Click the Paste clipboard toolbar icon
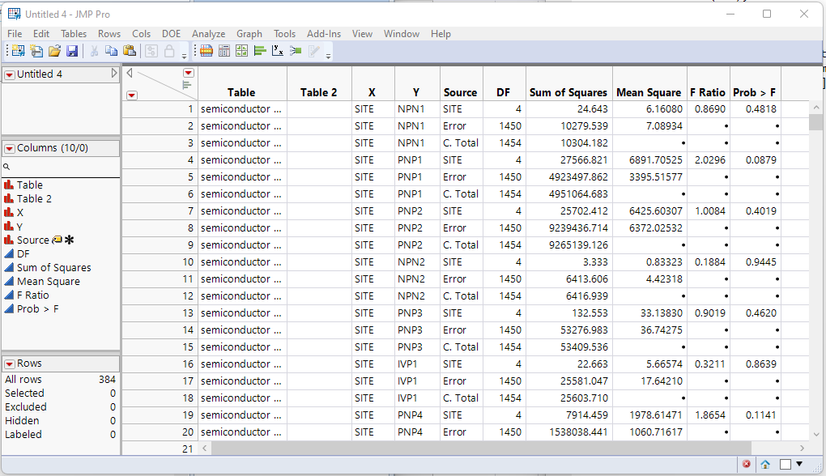The width and height of the screenshot is (826, 476). pyautogui.click(x=130, y=51)
